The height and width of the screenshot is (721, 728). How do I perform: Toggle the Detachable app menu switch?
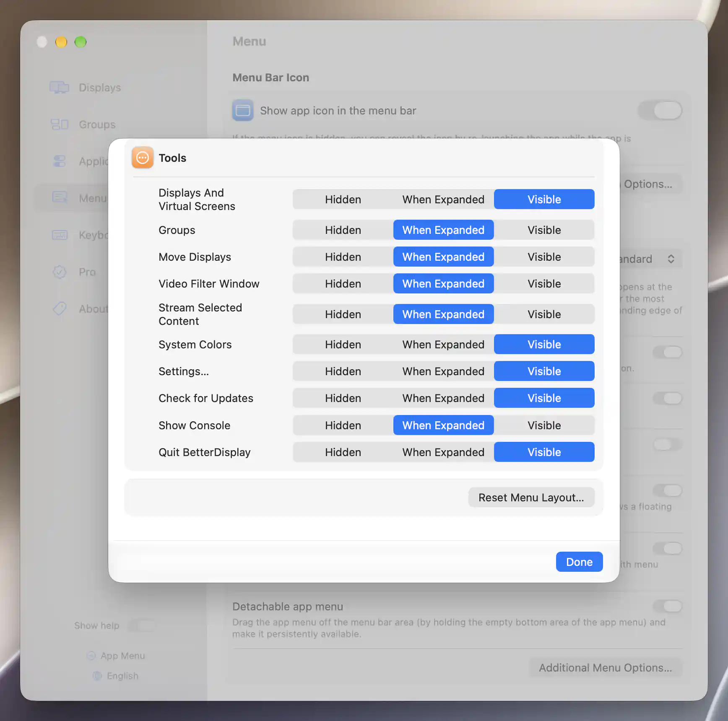[667, 606]
